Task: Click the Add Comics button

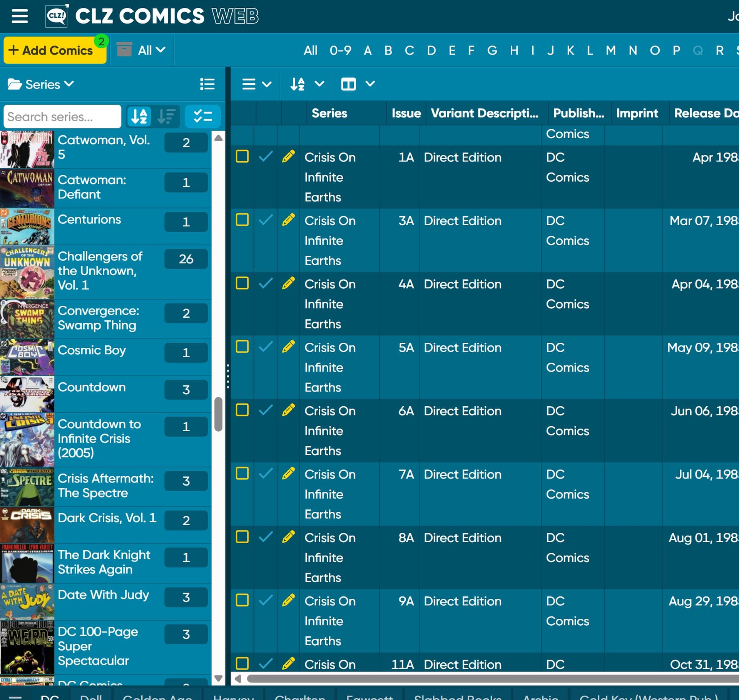Action: pyautogui.click(x=55, y=50)
